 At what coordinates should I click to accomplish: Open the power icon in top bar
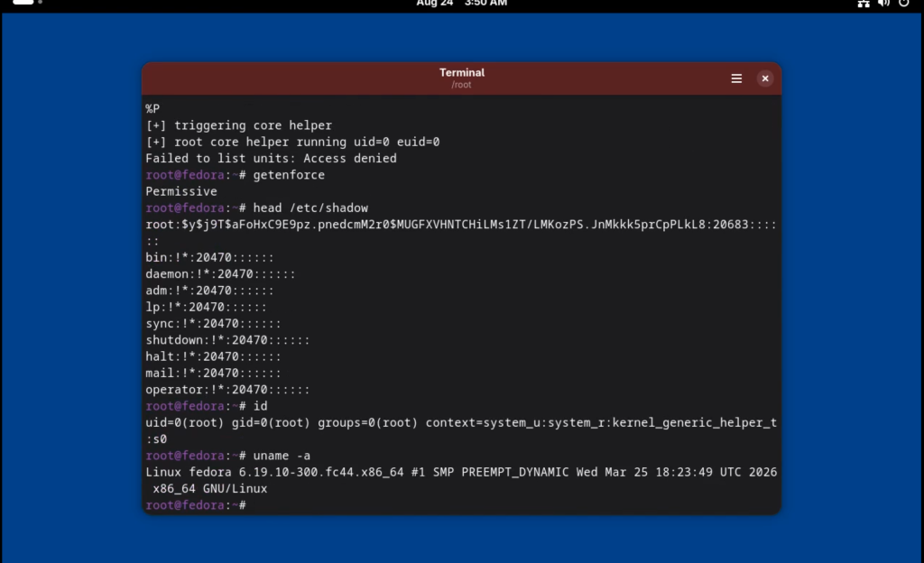(903, 3)
